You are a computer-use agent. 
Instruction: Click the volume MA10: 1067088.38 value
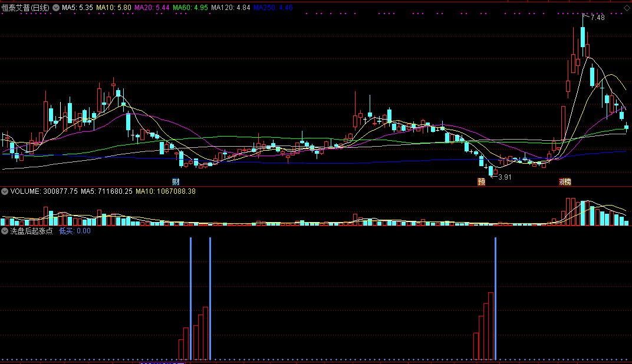click(x=166, y=191)
